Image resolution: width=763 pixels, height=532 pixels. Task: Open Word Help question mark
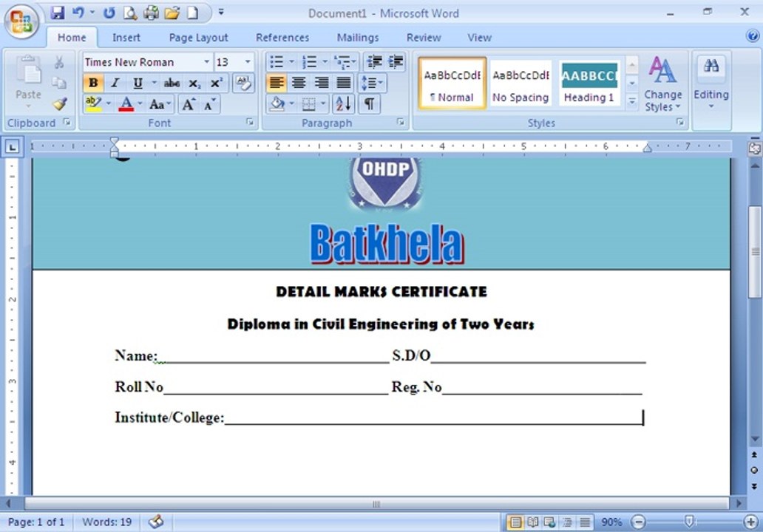click(752, 35)
